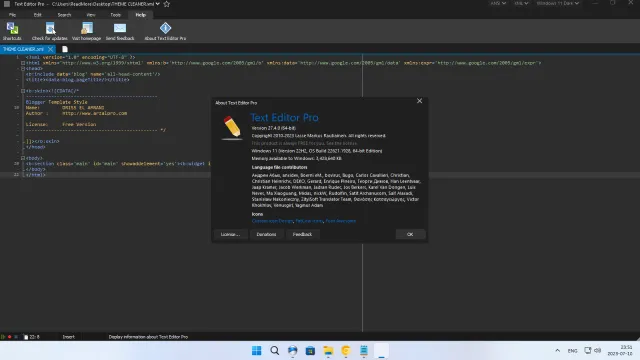Open the Edit menu
The width and height of the screenshot is (640, 360).
(38, 15)
